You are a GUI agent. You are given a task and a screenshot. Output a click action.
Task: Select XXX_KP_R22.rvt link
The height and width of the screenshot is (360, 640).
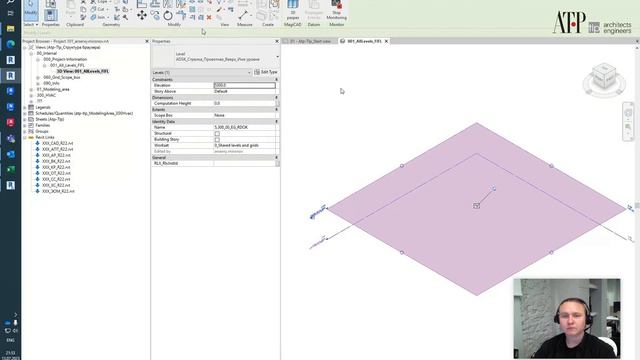pyautogui.click(x=56, y=167)
